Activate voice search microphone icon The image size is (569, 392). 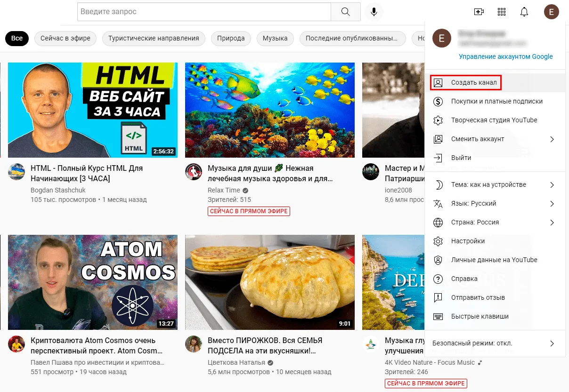click(374, 12)
